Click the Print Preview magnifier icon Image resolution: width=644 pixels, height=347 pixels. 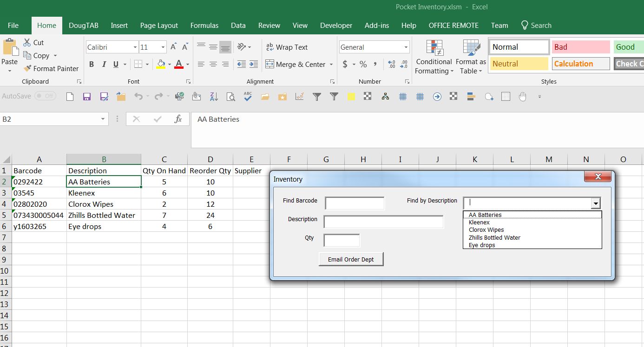point(230,97)
